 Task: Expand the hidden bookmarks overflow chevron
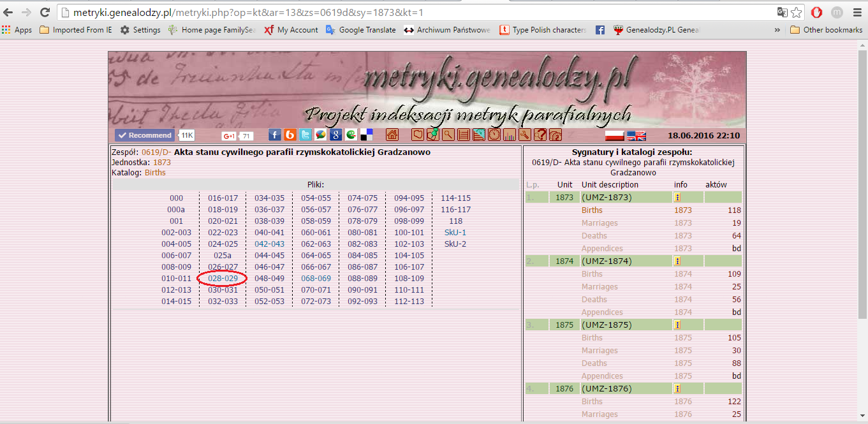[x=777, y=29]
